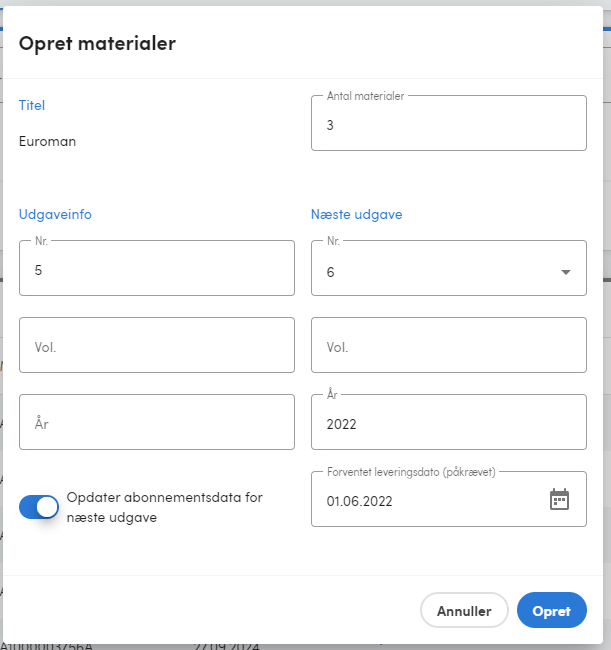The width and height of the screenshot is (611, 650).
Task: Click the empty År field under Udgaveinfo
Action: click(x=157, y=422)
